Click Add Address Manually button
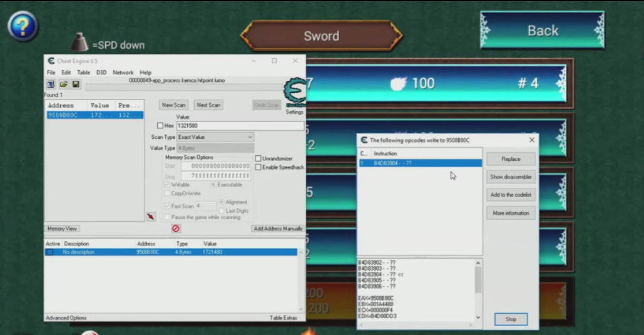Image resolution: width=644 pixels, height=335 pixels. pyautogui.click(x=278, y=229)
